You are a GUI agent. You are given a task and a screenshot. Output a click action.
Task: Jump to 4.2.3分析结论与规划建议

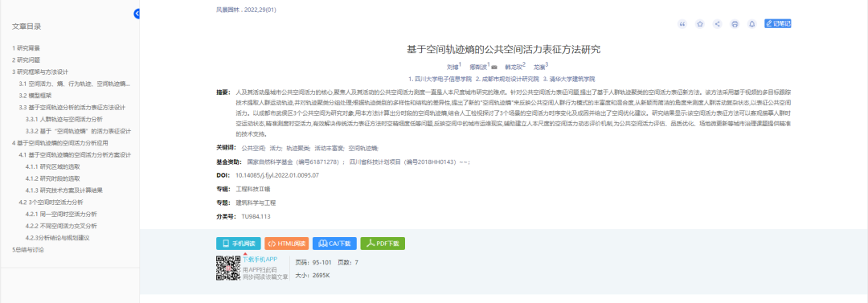click(58, 238)
